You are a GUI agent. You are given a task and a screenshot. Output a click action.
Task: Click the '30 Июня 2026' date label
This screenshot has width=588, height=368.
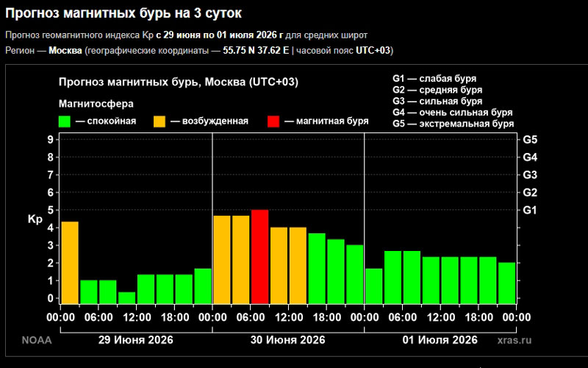(288, 340)
